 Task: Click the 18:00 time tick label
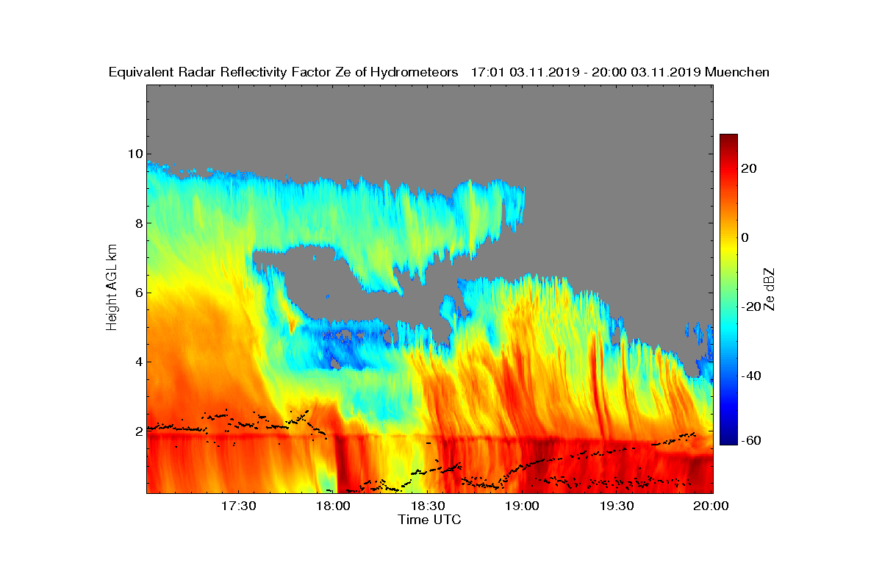[x=332, y=506]
